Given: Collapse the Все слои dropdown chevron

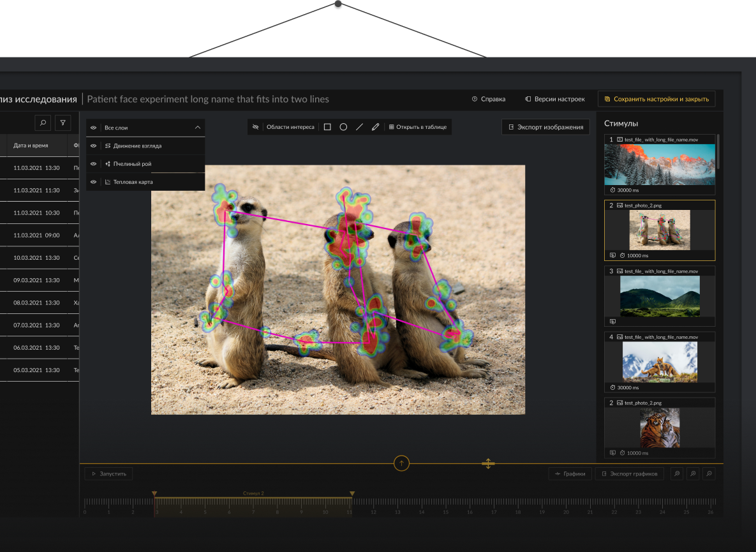Looking at the screenshot, I should (x=197, y=128).
